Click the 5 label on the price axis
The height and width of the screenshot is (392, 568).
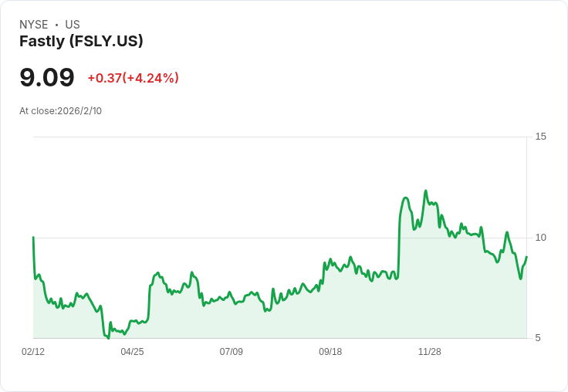(x=539, y=338)
